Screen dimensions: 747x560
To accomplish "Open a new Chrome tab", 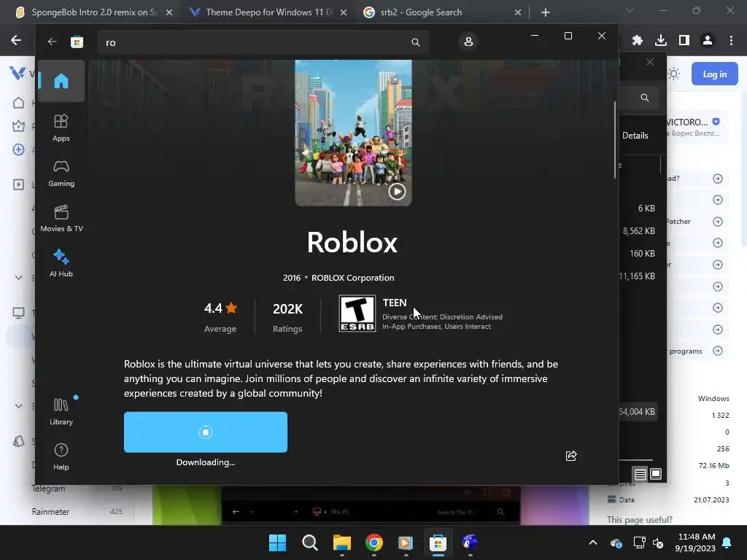I will (546, 12).
